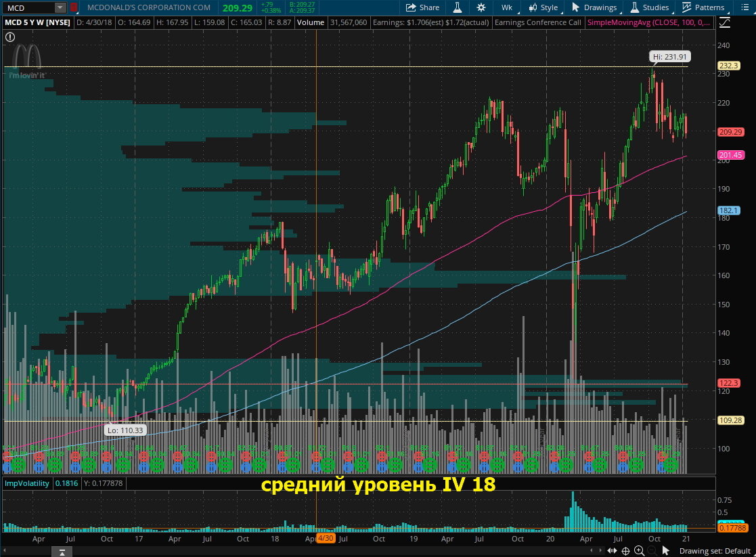Click the 209.29 last price in top bar

[x=237, y=7]
